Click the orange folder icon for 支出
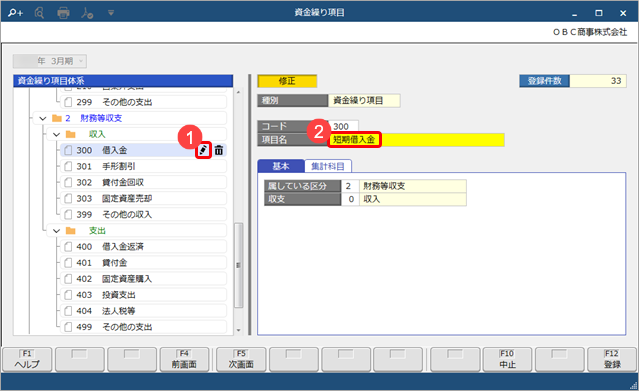Screen dimensions: 639x391 coord(71,231)
